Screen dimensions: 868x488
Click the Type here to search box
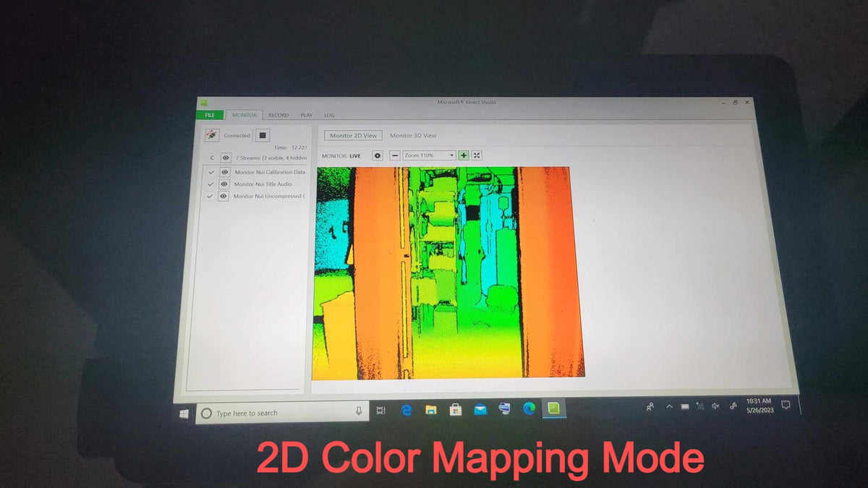(282, 413)
